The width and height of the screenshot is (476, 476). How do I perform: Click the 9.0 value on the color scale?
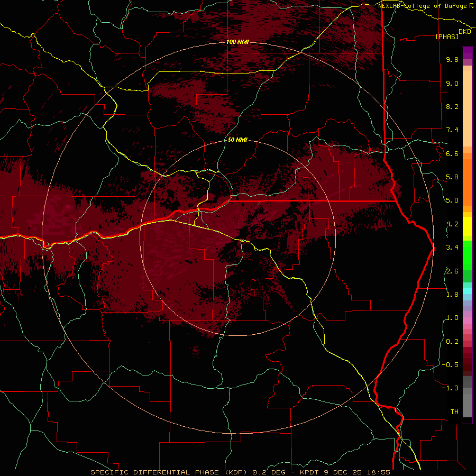click(452, 83)
